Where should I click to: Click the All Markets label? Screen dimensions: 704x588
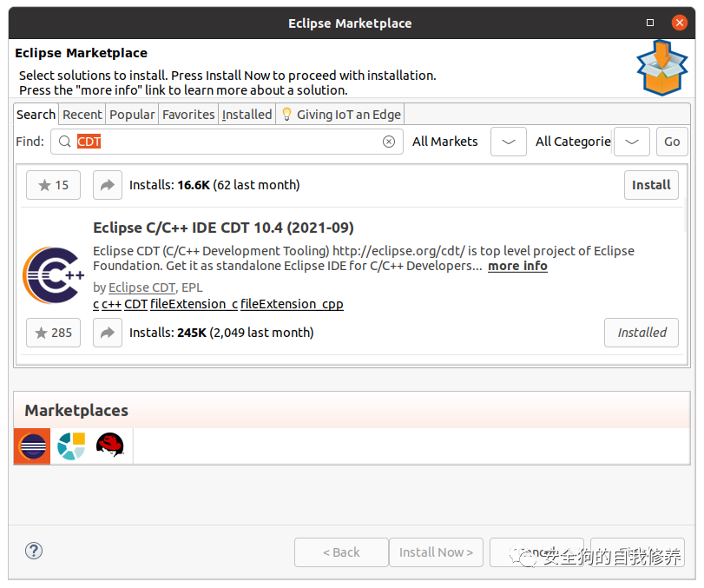[x=445, y=142]
